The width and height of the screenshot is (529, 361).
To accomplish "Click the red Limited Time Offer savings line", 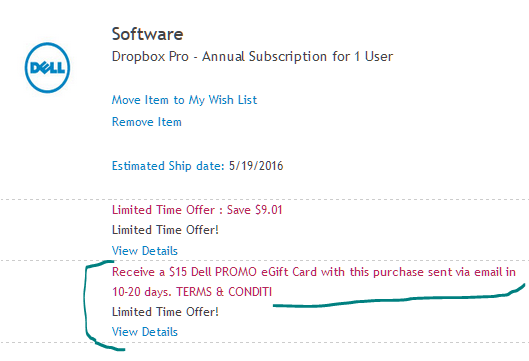I will 197,210.
